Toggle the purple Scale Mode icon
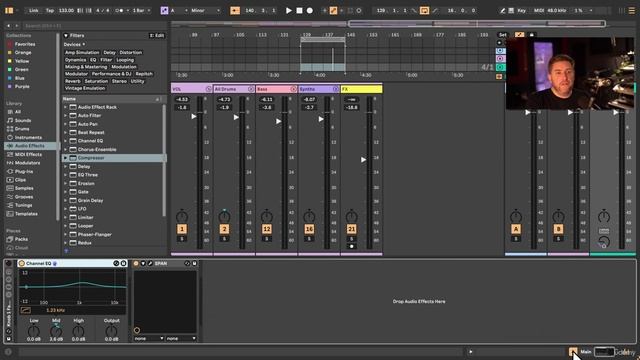 (164, 10)
